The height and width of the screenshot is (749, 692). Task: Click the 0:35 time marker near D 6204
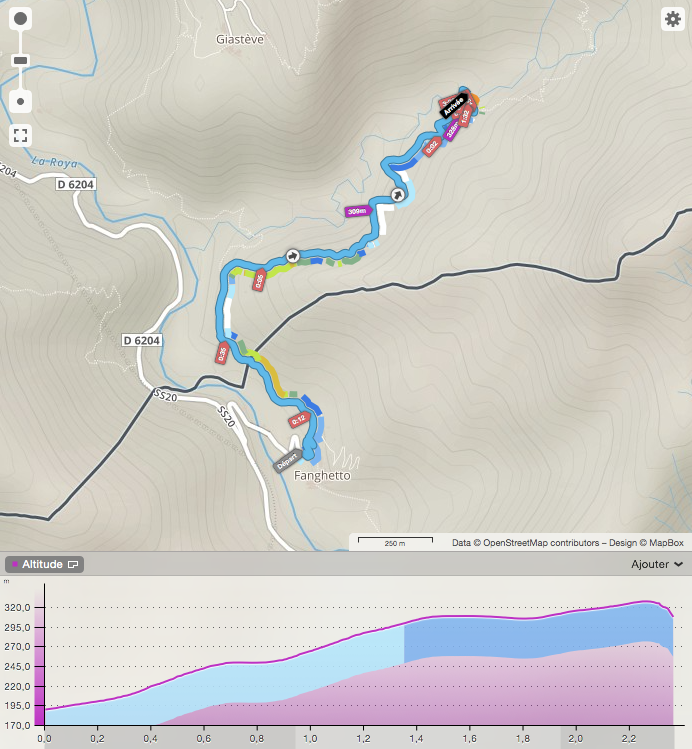click(x=222, y=353)
